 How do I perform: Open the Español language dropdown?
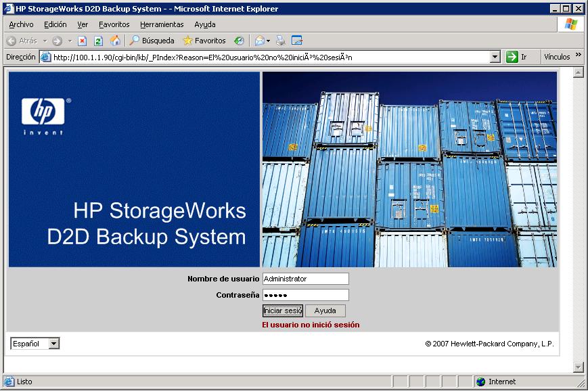point(35,344)
